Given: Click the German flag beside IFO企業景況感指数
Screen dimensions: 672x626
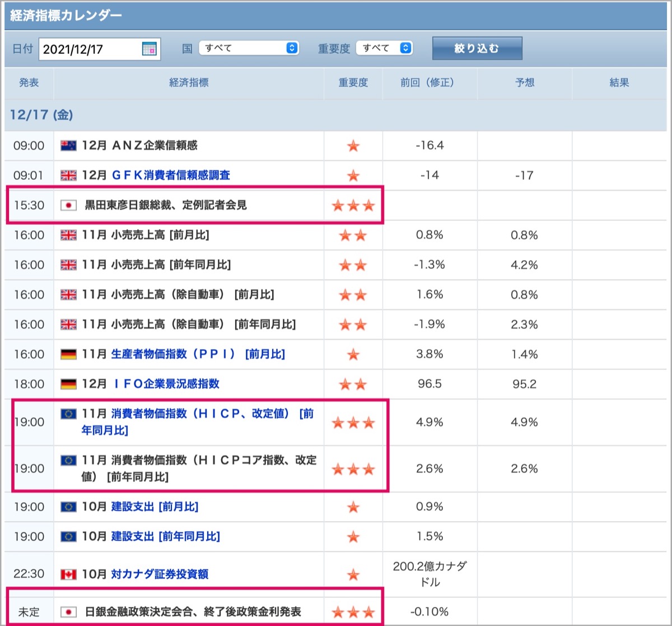Looking at the screenshot, I should [68, 384].
